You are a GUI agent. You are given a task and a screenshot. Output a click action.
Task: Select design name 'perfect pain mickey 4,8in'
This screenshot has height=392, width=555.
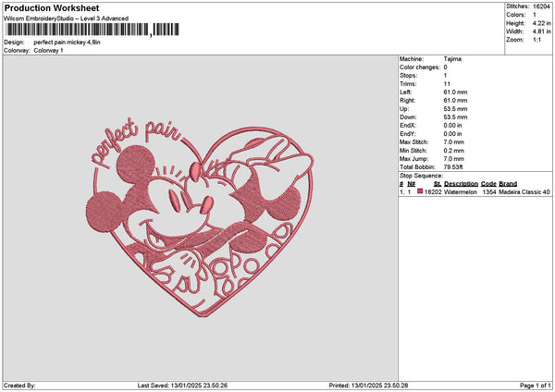tap(68, 43)
